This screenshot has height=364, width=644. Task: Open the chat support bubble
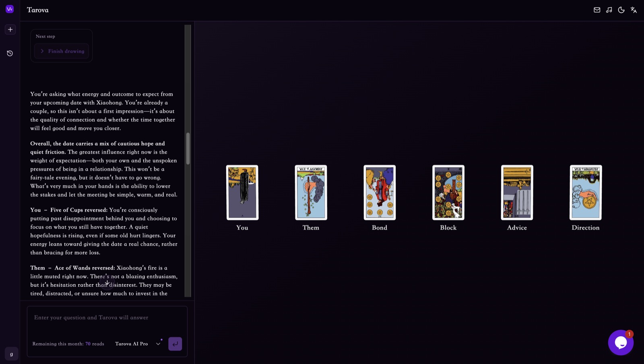tap(621, 343)
